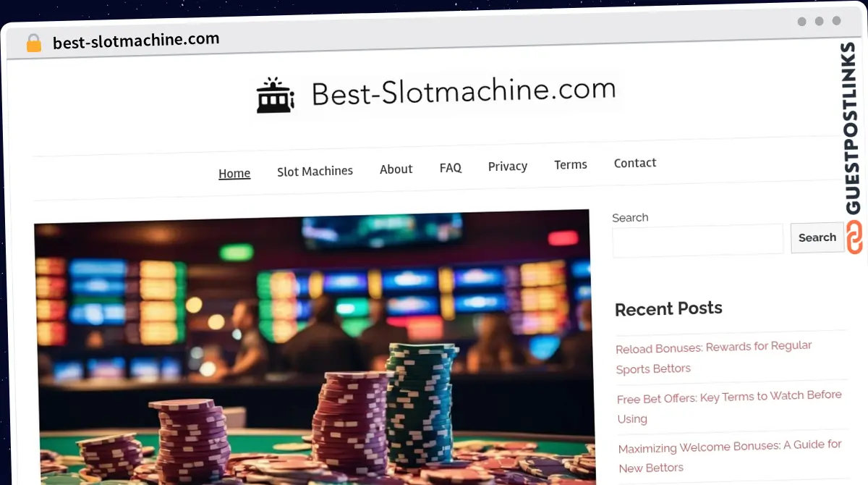Open Free Bet Offers: Key Terms post
Image resolution: width=868 pixels, height=485 pixels.
(x=729, y=407)
